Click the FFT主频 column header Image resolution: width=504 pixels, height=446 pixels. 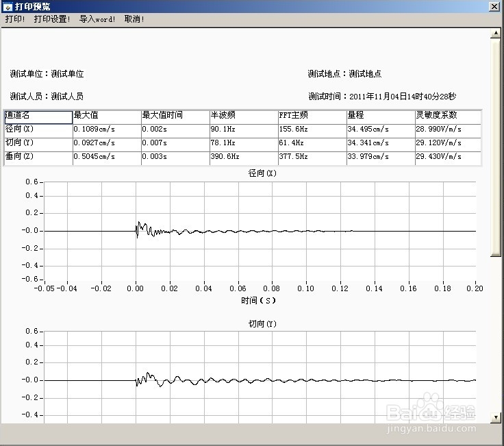[x=312, y=117]
